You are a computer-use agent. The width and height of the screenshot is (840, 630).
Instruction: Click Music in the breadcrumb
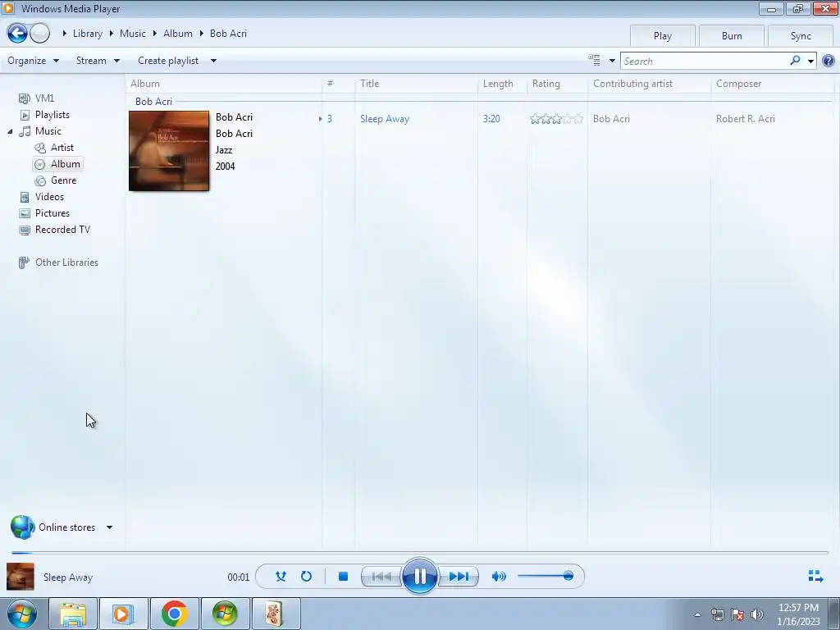tap(132, 33)
